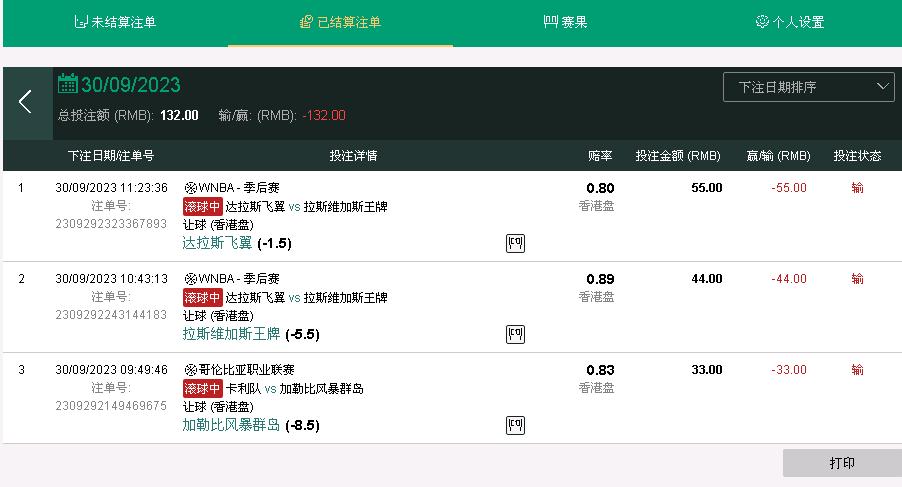Click the calendar icon beside 30/09/2023
This screenshot has width=902, height=487.
(x=67, y=84)
